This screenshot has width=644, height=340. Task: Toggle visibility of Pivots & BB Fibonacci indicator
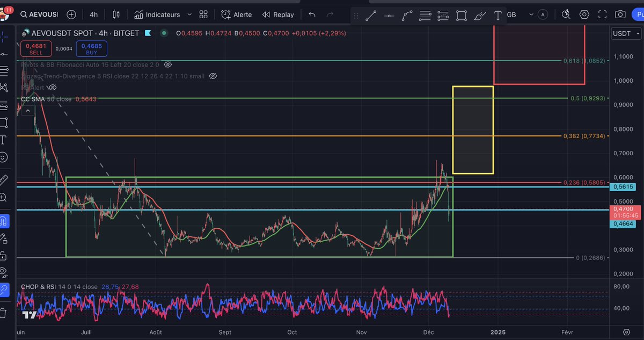coord(168,64)
